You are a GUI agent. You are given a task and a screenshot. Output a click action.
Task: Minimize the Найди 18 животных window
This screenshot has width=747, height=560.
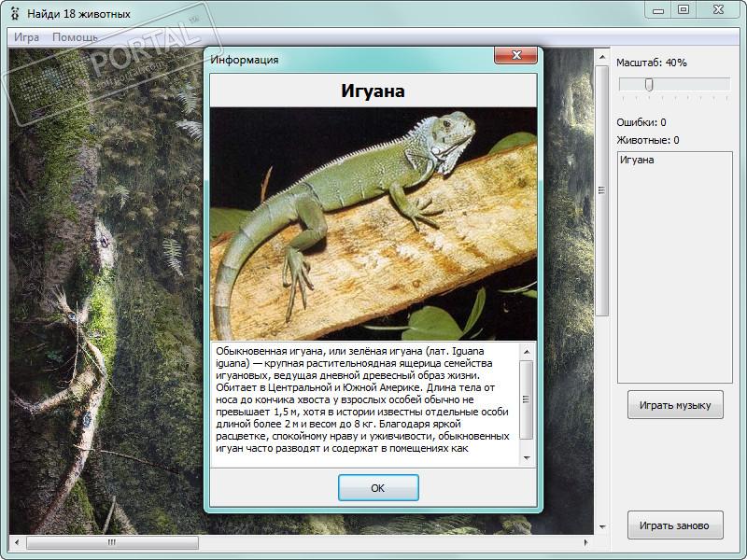(x=658, y=10)
